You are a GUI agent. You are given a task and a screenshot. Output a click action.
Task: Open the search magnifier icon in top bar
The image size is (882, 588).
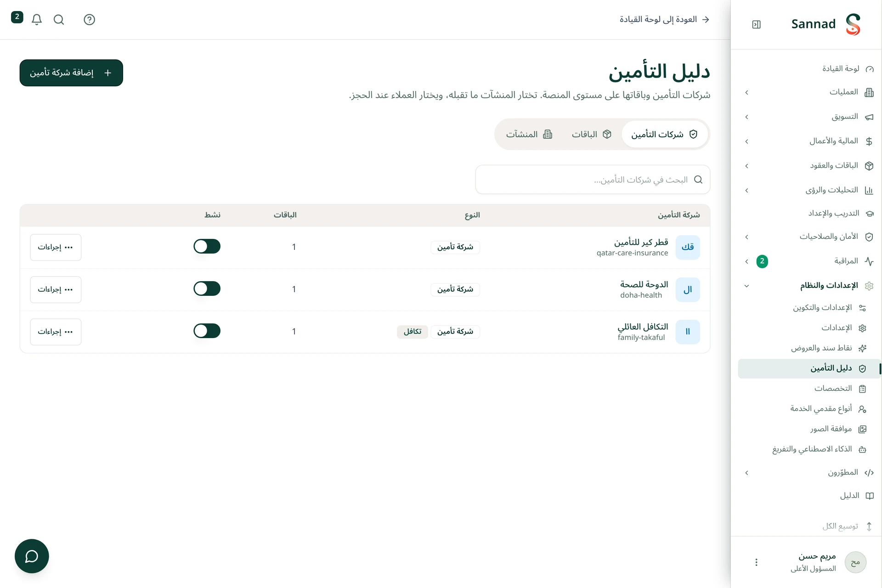pos(59,19)
